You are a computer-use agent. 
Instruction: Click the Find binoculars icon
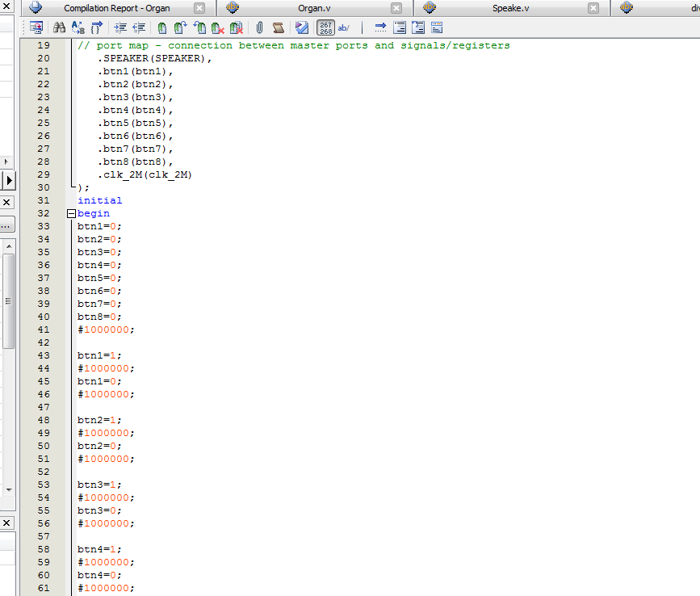point(59,27)
